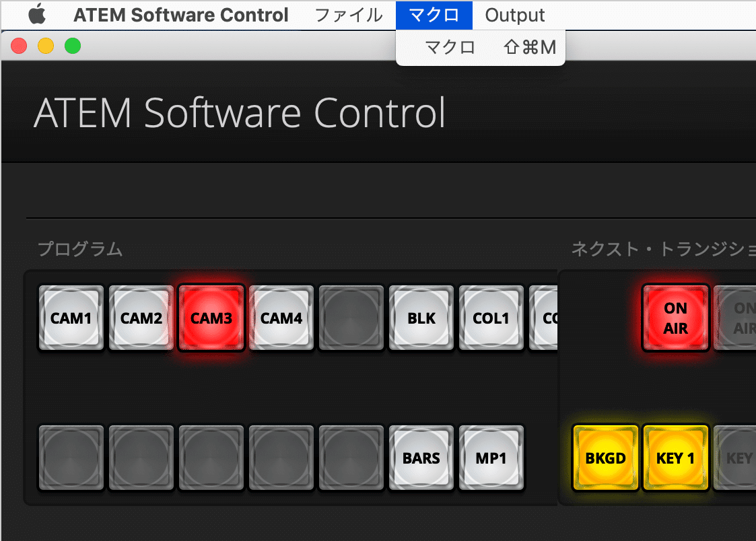Toggle the yellow KEY 1 button
The width and height of the screenshot is (756, 541).
coord(675,458)
